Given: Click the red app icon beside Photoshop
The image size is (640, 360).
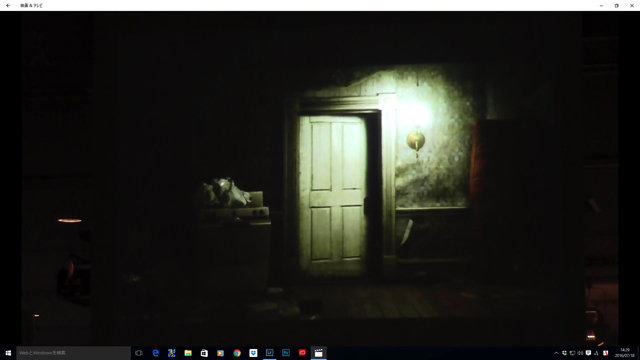Looking at the screenshot, I should tap(302, 353).
